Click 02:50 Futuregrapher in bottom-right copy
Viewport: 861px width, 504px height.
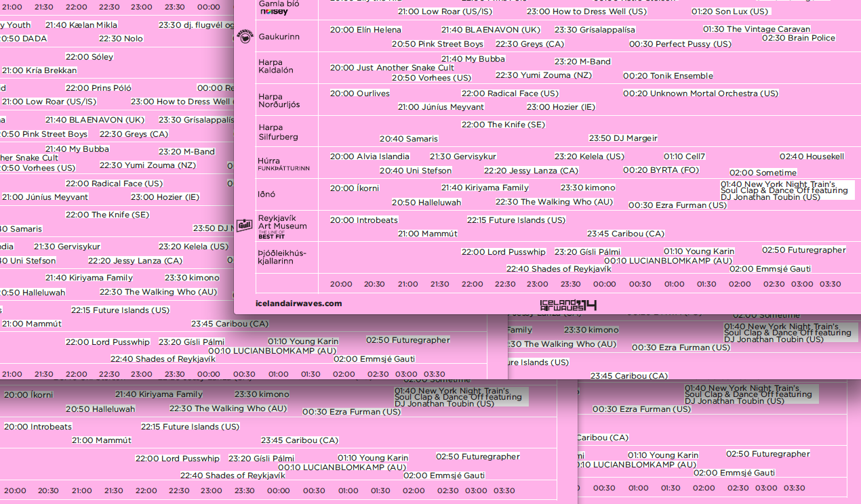coord(768,454)
